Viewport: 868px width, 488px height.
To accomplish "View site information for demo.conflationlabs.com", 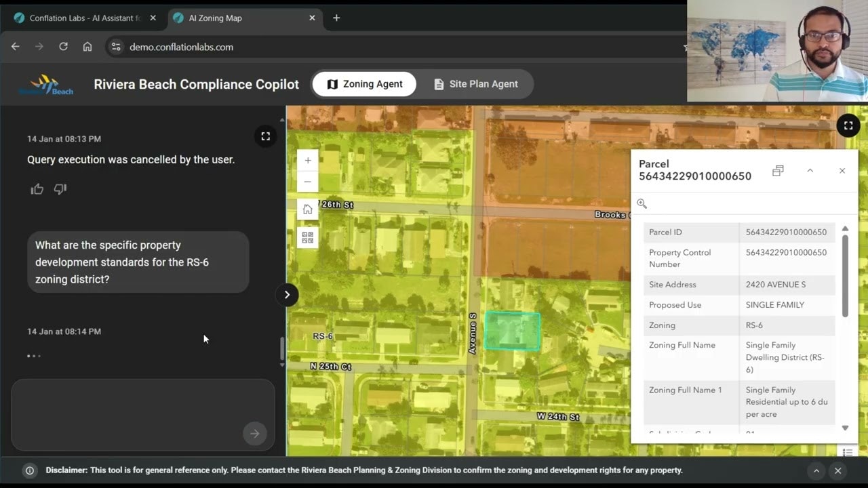I will click(116, 47).
